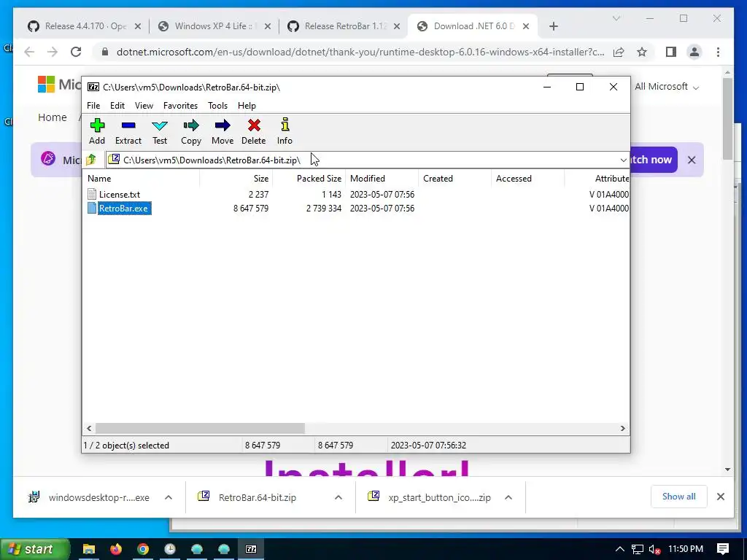Expand the All Microsoft dropdown
Viewport: 747px width, 560px height.
[x=667, y=87]
